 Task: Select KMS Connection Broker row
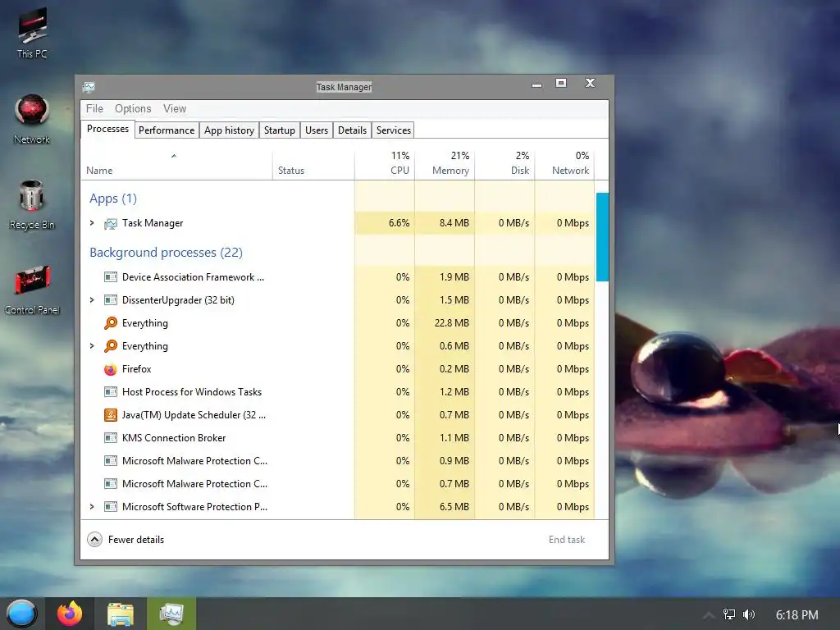tap(337, 438)
